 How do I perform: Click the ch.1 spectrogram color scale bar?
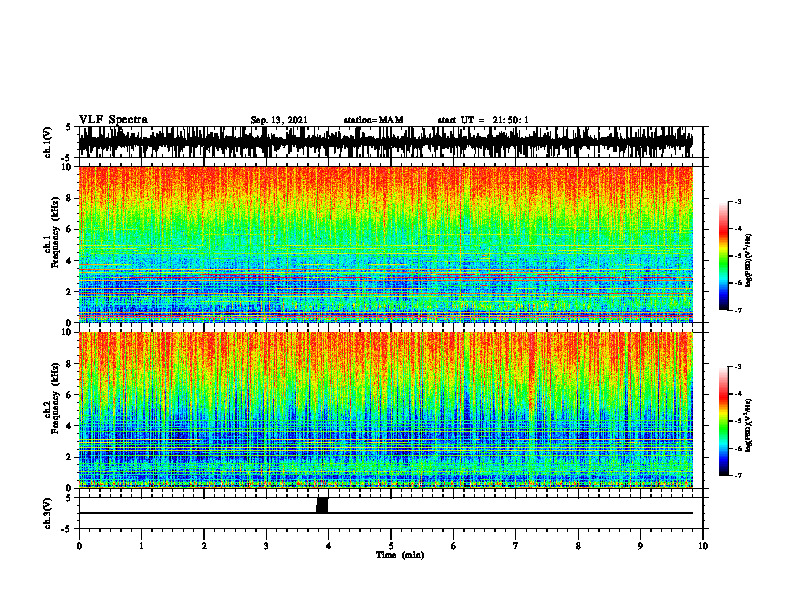point(723,256)
